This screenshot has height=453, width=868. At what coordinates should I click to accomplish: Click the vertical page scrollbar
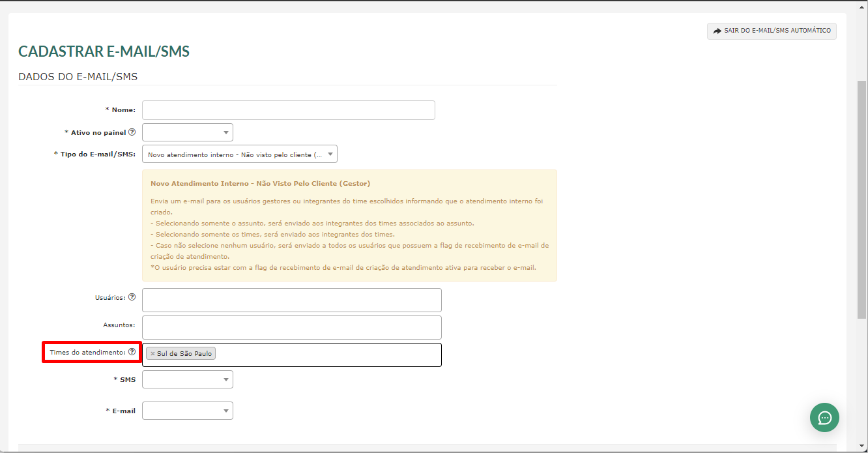[x=861, y=199]
